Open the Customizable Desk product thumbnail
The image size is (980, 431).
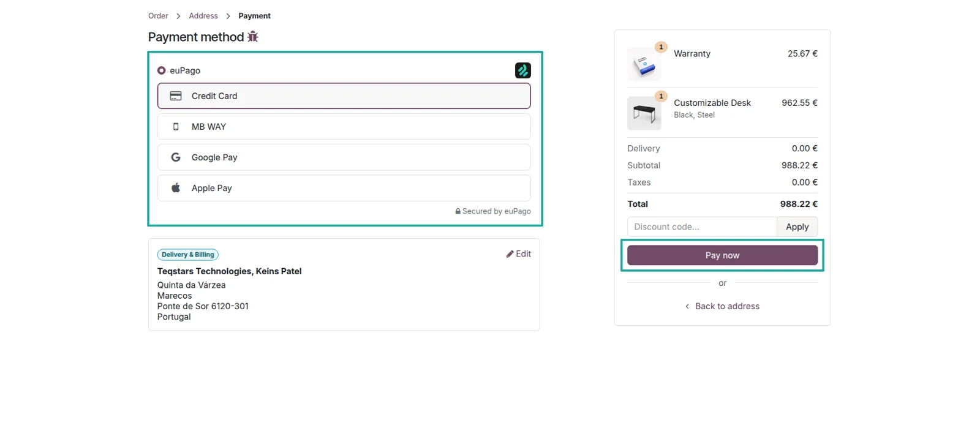(644, 113)
